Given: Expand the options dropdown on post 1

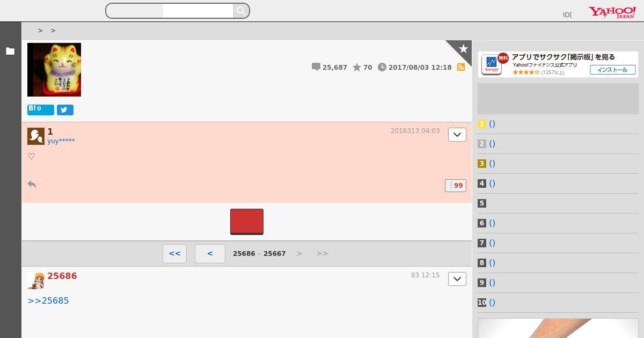Looking at the screenshot, I should pyautogui.click(x=457, y=135).
